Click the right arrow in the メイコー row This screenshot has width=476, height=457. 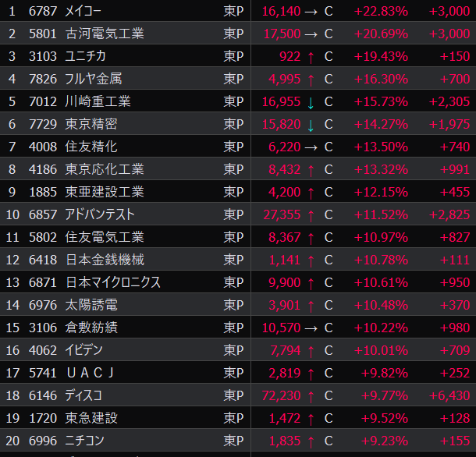point(311,12)
